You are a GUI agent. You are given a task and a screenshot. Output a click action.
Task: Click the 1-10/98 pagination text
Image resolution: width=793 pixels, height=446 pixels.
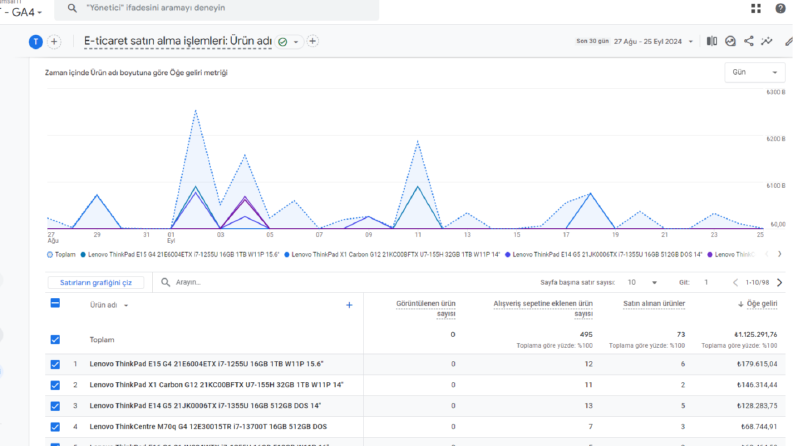click(x=757, y=282)
